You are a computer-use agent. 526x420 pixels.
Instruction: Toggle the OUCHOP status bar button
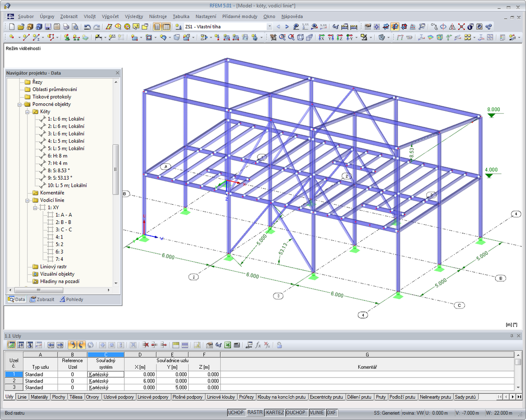click(296, 412)
